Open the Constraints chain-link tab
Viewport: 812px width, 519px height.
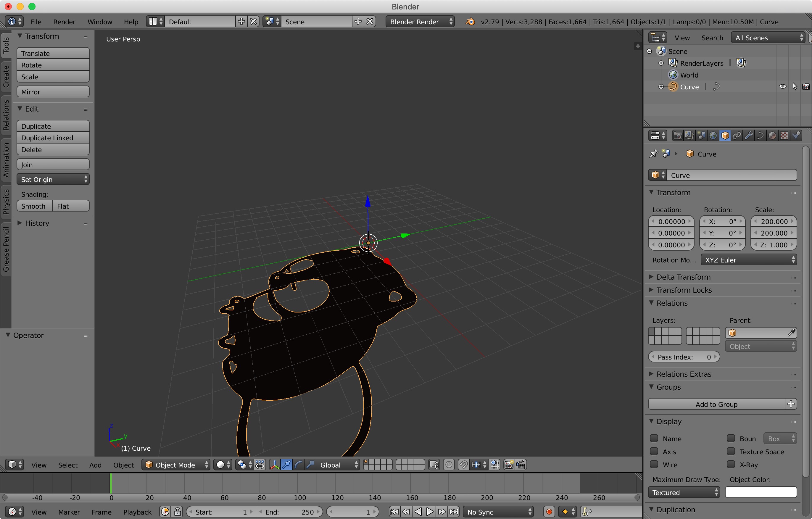(737, 136)
